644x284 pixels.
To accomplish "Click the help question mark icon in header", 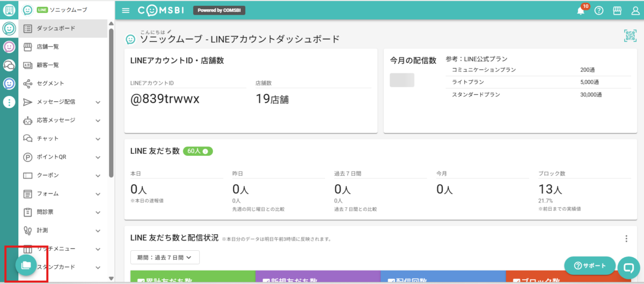I will click(599, 11).
